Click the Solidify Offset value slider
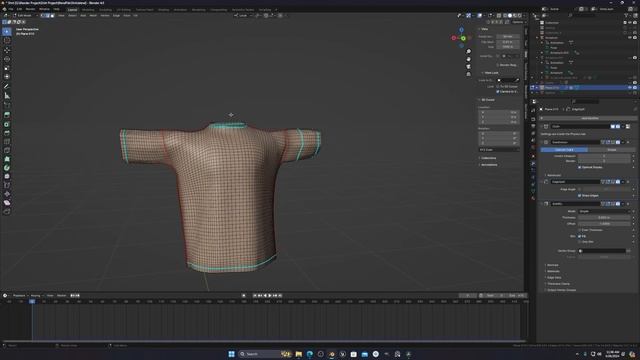The width and height of the screenshot is (640, 360). pos(604,224)
